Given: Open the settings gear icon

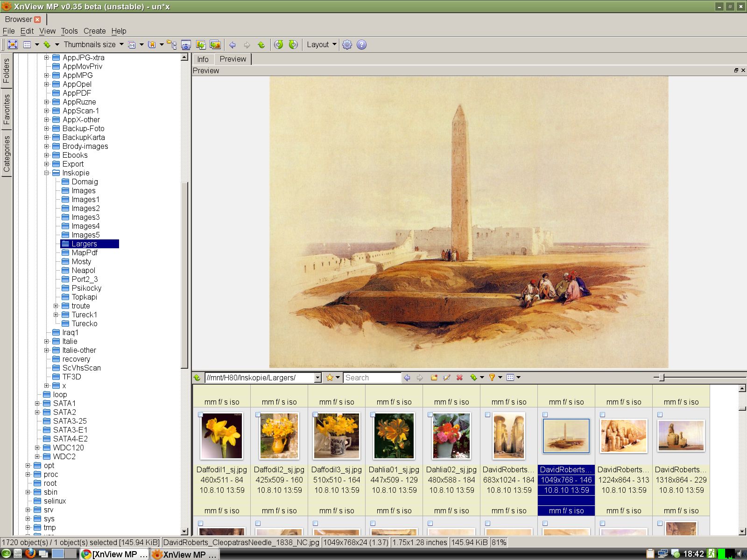Looking at the screenshot, I should [x=347, y=45].
